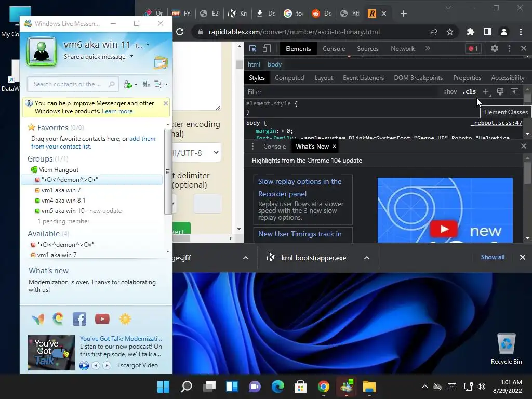Screen dimensions: 532x399
Task: Toggle Chrome side panel icon
Action: 487,32
